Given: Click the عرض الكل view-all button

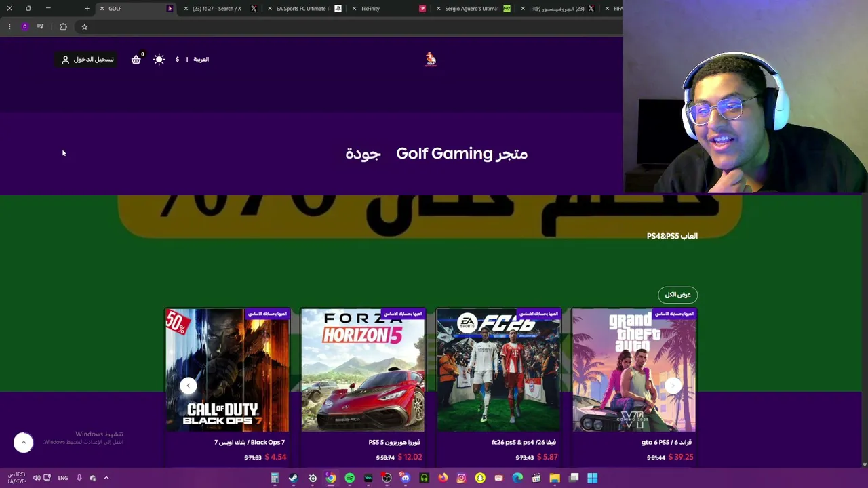Looking at the screenshot, I should pyautogui.click(x=677, y=294).
